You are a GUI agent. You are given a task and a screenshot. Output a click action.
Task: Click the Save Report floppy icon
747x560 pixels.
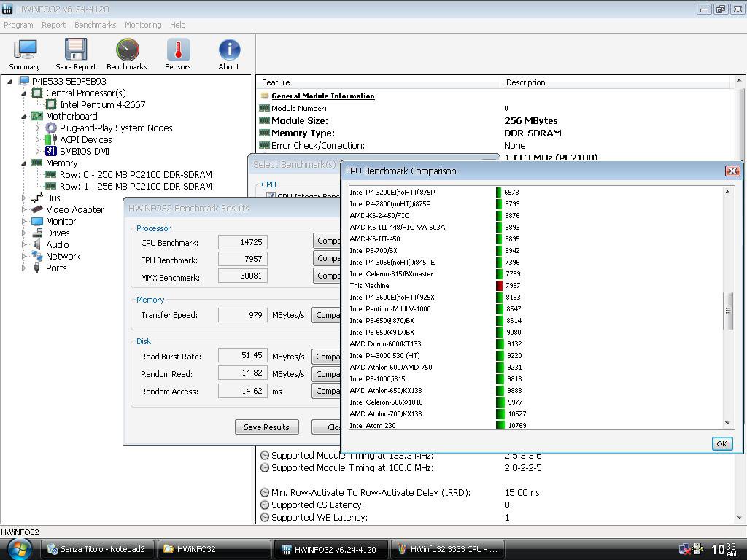point(75,54)
